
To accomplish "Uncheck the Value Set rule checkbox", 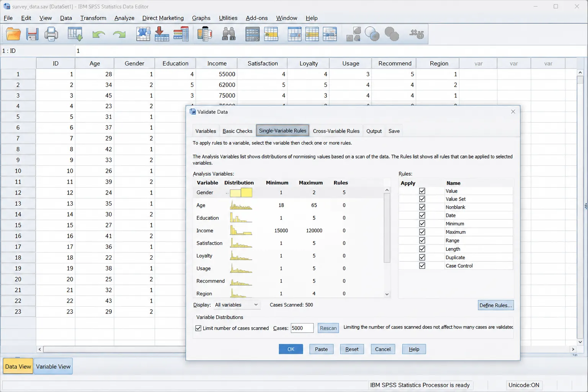I will pyautogui.click(x=422, y=199).
